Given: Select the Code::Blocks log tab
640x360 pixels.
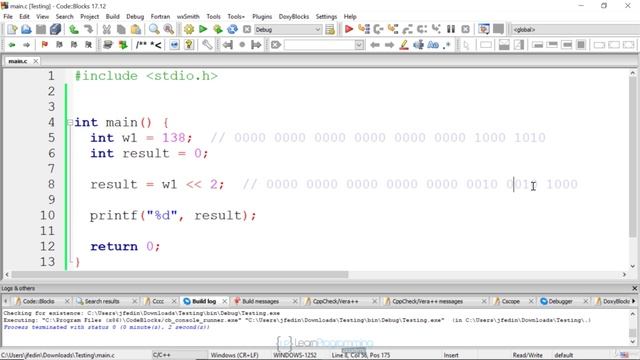Looking at the screenshot, I should click(x=38, y=301).
